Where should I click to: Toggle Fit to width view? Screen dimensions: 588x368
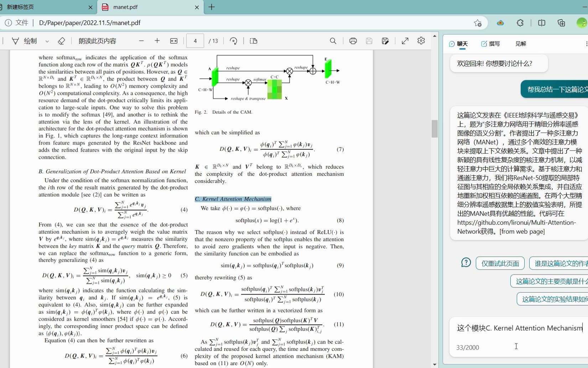[174, 41]
